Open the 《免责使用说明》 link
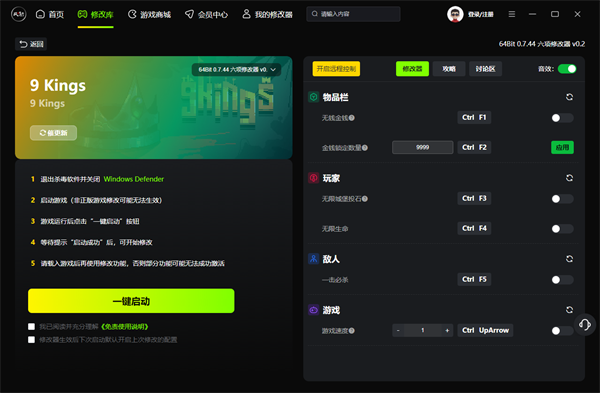Screen dimensions: 600x393 [125, 326]
